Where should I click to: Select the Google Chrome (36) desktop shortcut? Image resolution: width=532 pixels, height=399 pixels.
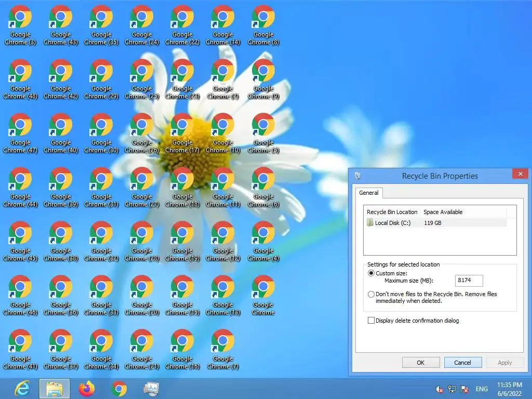pos(61,295)
